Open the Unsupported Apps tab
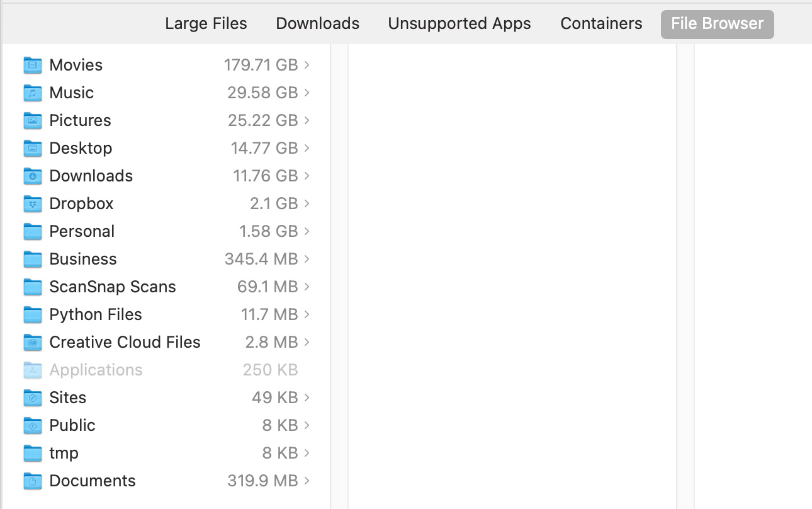This screenshot has width=812, height=509. click(x=460, y=24)
